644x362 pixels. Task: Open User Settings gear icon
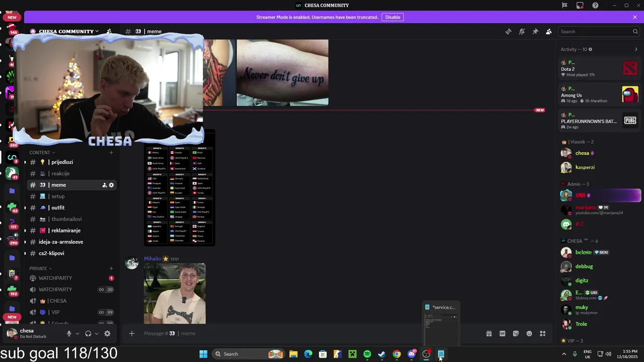tap(107, 333)
